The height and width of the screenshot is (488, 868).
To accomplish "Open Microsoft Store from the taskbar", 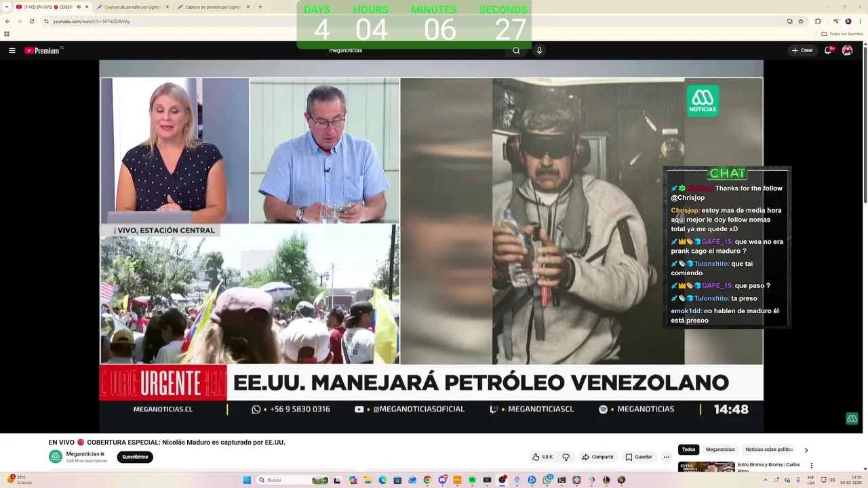I will tap(397, 480).
